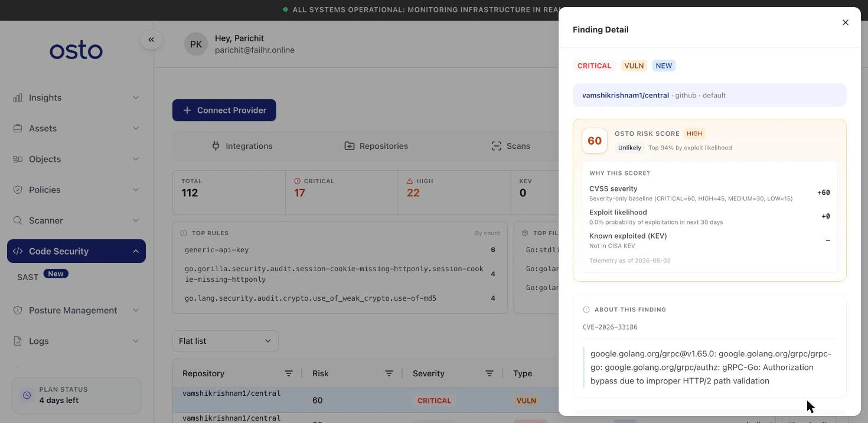Click the VULN tag in panel header

coord(634,66)
